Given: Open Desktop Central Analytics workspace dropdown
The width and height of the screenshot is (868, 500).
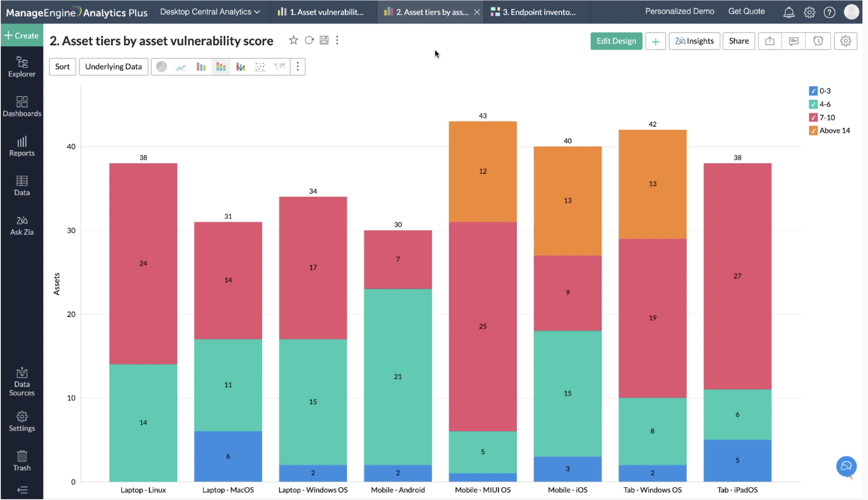Looking at the screenshot, I should point(210,12).
